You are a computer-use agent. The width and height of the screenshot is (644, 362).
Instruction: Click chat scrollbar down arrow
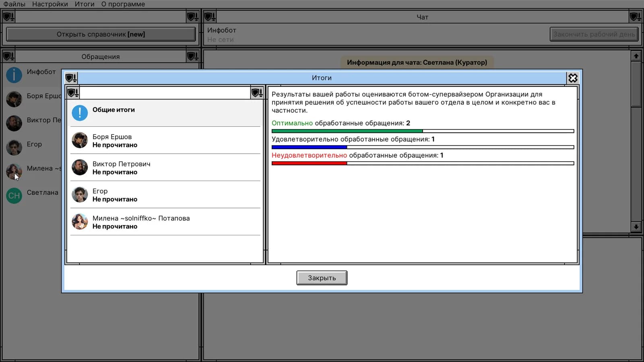[636, 227]
